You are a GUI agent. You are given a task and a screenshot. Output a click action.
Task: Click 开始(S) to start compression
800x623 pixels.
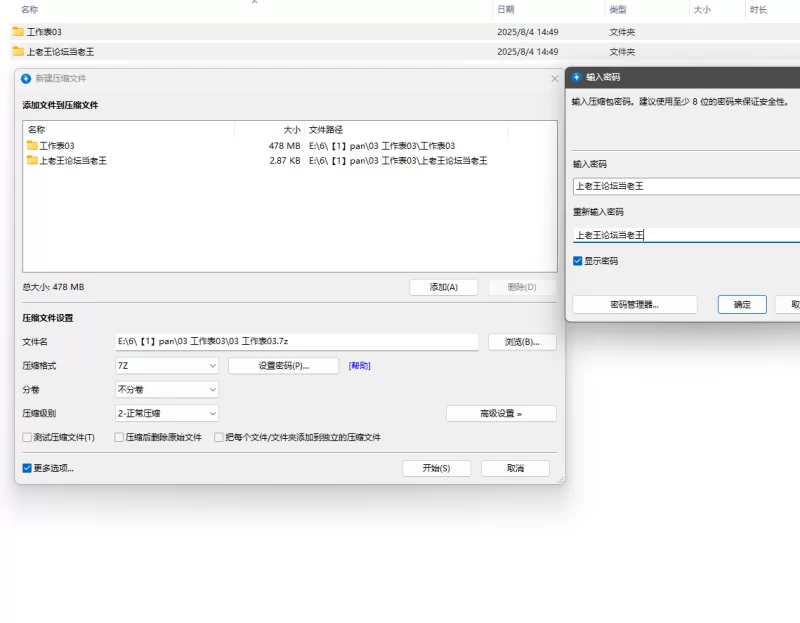[x=436, y=468]
